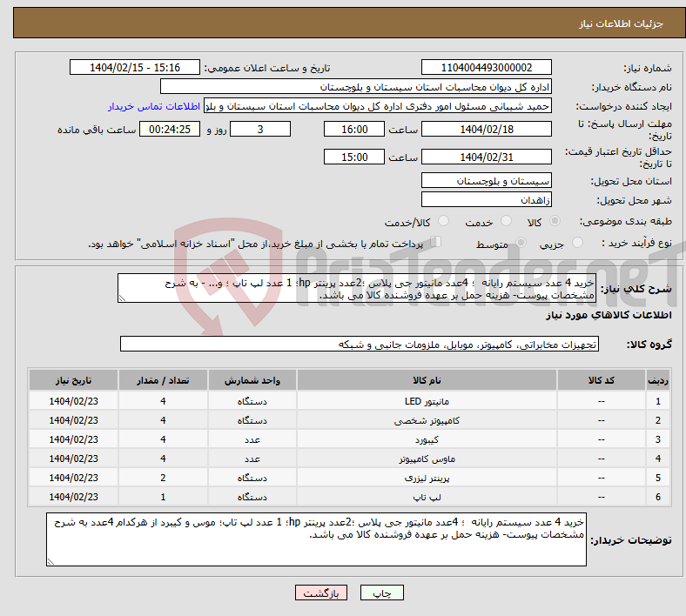The height and width of the screenshot is (616, 686).
Task: Toggle the اسناد خزانه اسلامی payment checkbox
Action: 435,242
